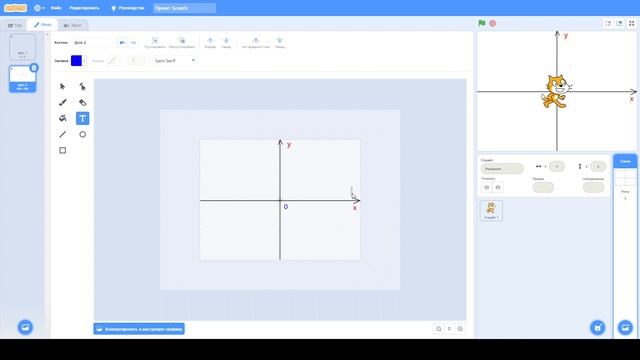Select the Circle tool

tap(82, 134)
